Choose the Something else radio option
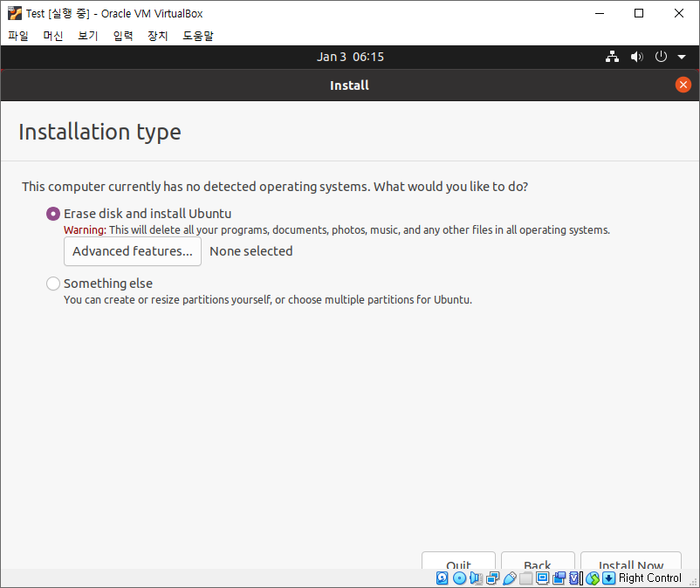This screenshot has height=588, width=700. click(53, 284)
